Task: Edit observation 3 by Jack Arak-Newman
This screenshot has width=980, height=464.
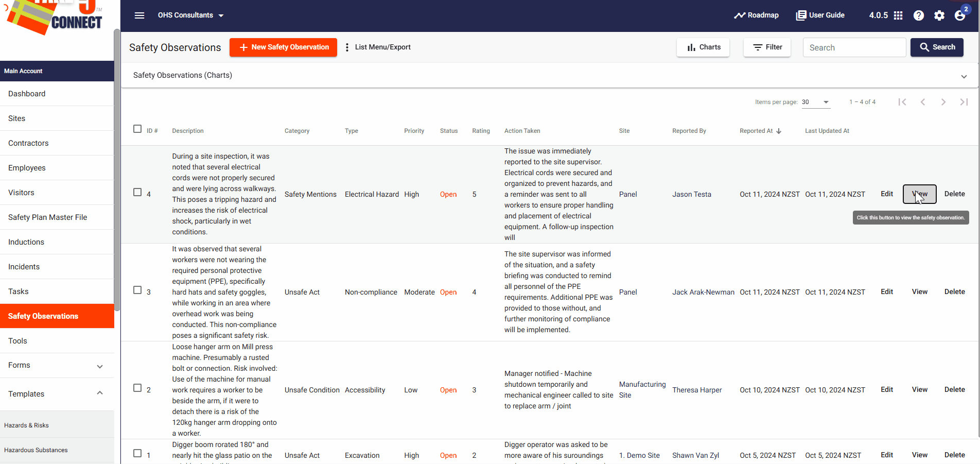Action: click(x=887, y=292)
